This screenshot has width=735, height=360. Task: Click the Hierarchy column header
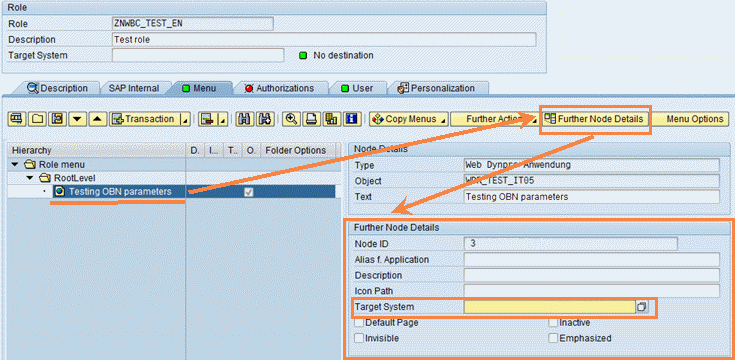click(x=97, y=150)
